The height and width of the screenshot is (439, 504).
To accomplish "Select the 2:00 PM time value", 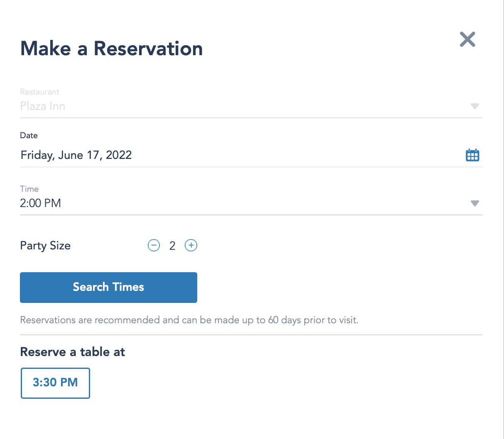I will 41,203.
